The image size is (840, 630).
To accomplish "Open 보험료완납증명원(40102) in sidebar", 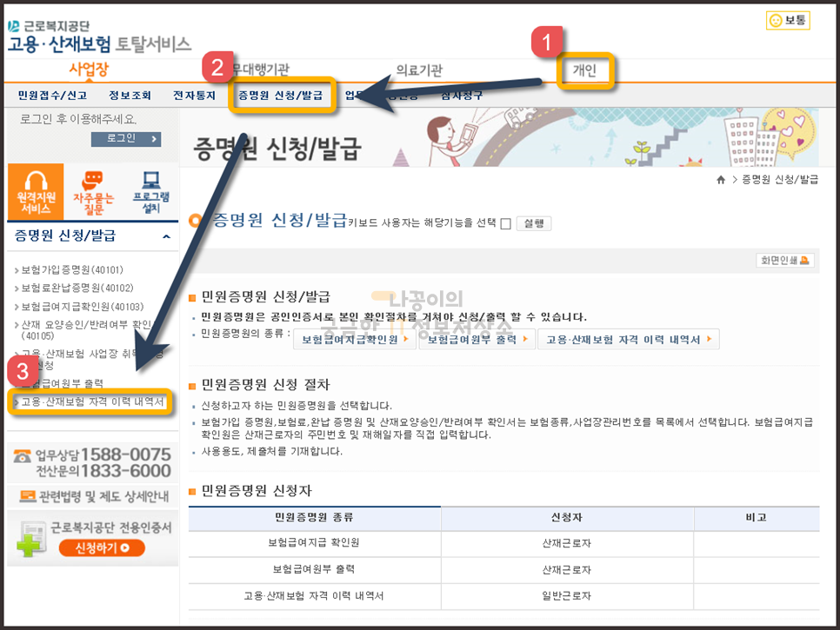I will point(77,288).
